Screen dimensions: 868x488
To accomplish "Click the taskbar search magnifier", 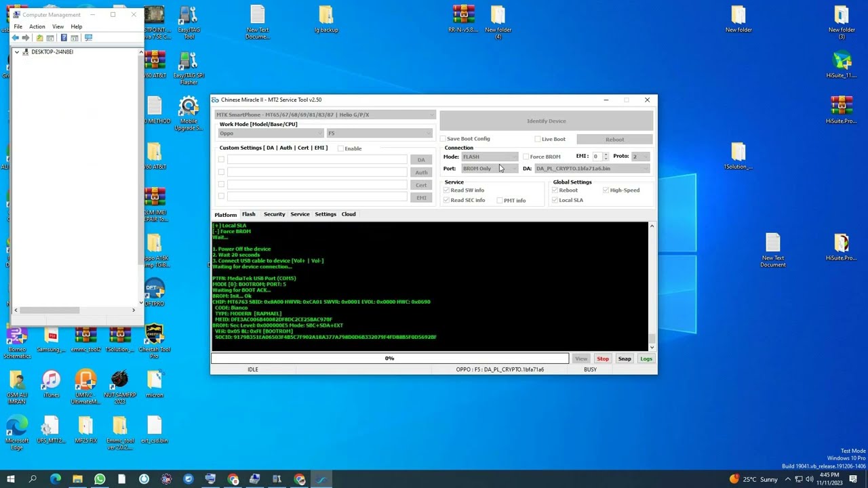I will (x=33, y=479).
